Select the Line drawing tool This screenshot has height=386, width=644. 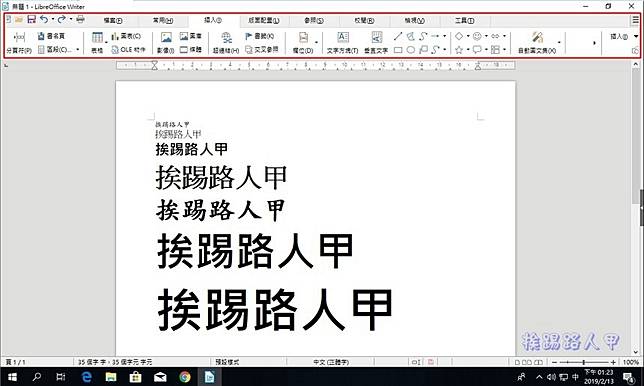(398, 36)
